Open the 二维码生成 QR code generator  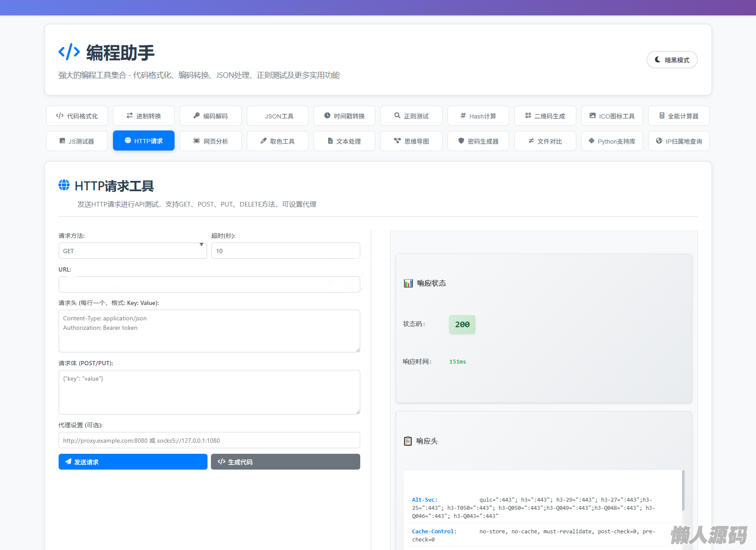click(x=545, y=116)
